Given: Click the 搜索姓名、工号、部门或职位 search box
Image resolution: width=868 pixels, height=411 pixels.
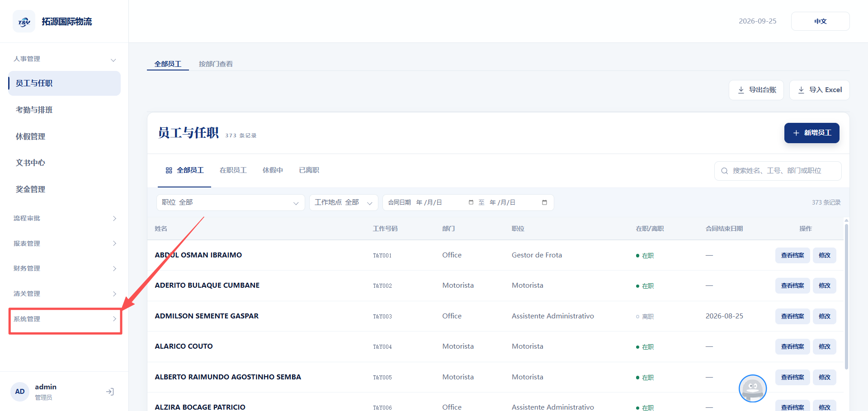Looking at the screenshot, I should click(x=778, y=171).
